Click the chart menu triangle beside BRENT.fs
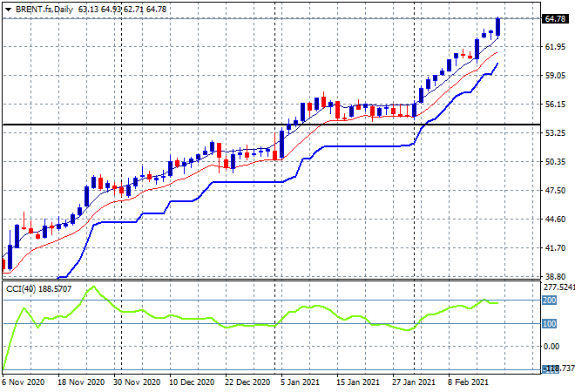This screenshot has width=575, height=392. (8, 10)
